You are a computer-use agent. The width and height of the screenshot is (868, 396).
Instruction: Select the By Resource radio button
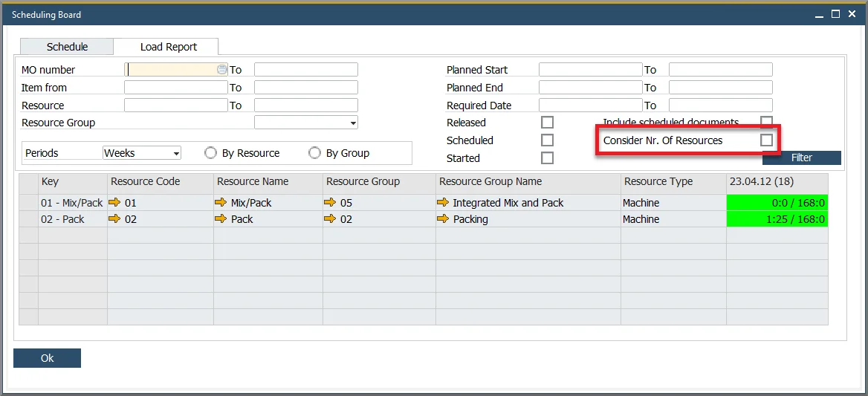pyautogui.click(x=210, y=152)
